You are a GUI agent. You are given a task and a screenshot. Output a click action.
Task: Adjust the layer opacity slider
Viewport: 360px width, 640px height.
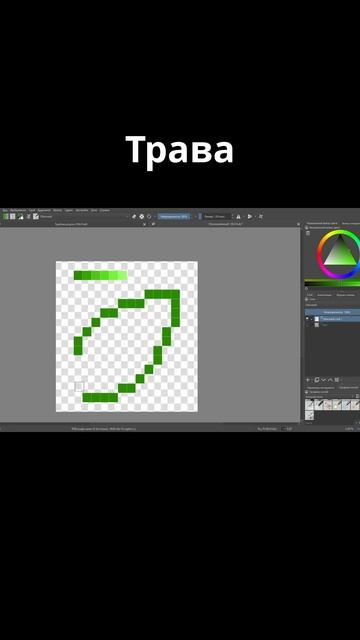tap(332, 312)
